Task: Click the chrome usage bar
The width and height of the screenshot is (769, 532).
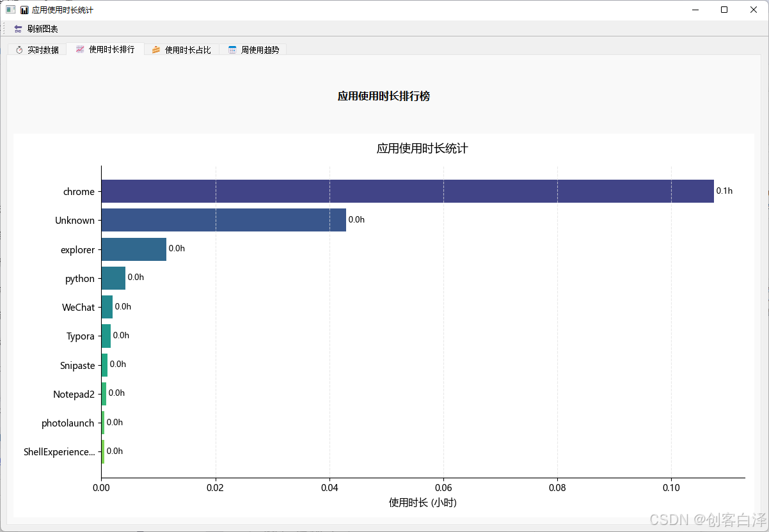Action: point(408,191)
